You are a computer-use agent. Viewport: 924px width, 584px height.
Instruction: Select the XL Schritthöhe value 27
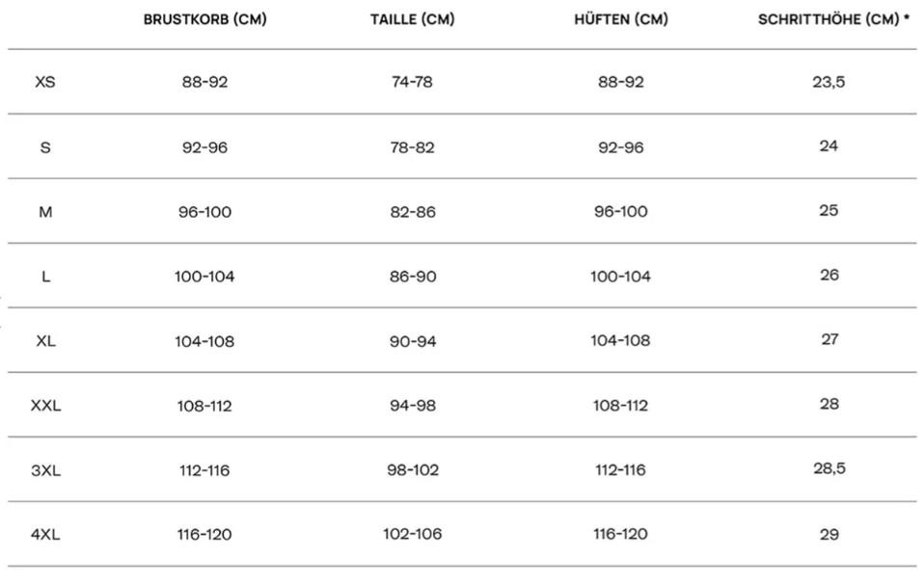tap(829, 339)
